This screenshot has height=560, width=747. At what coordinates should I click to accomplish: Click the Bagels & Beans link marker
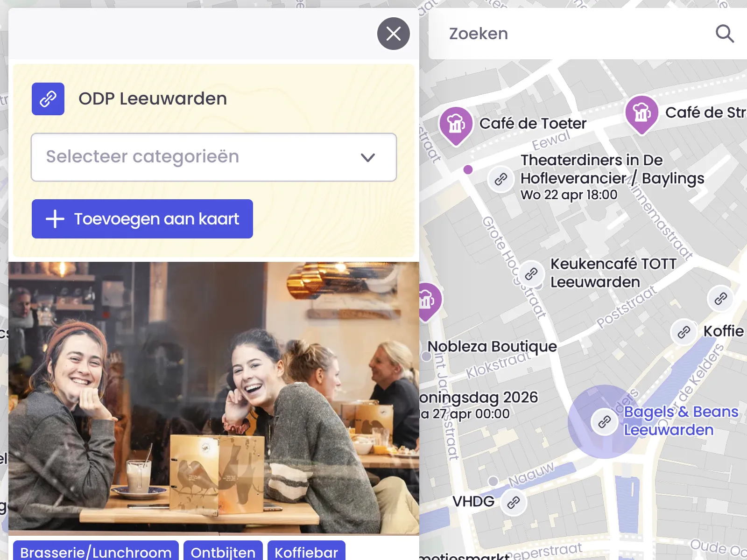pyautogui.click(x=605, y=422)
